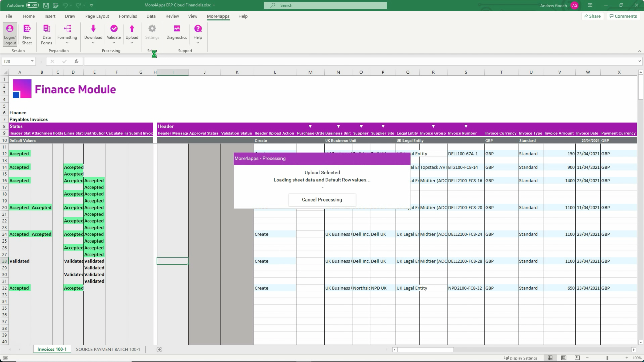
Task: Click the Help icon in Support group
Action: click(198, 31)
